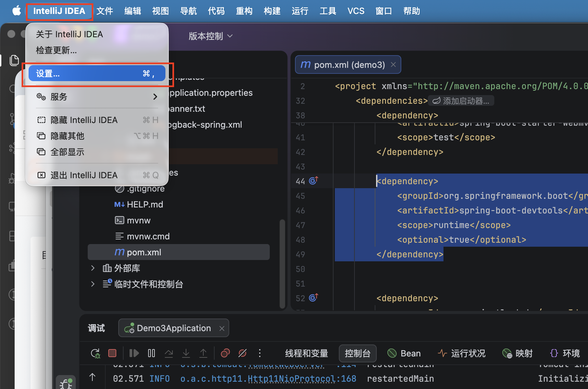Screen dimensions: 588x389
Task: Choose 隐藏 IntelliJ IDEA
Action: coord(97,120)
